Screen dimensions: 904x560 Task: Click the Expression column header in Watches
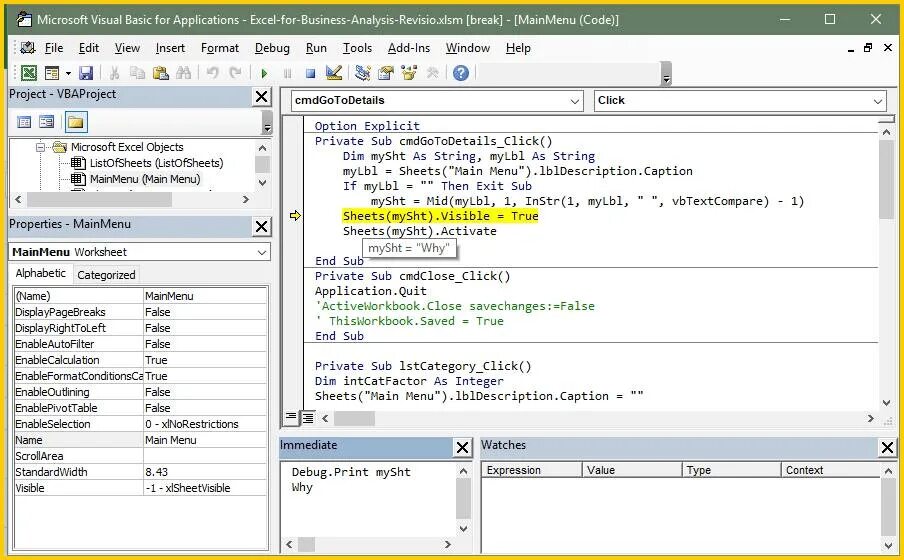tap(531, 470)
